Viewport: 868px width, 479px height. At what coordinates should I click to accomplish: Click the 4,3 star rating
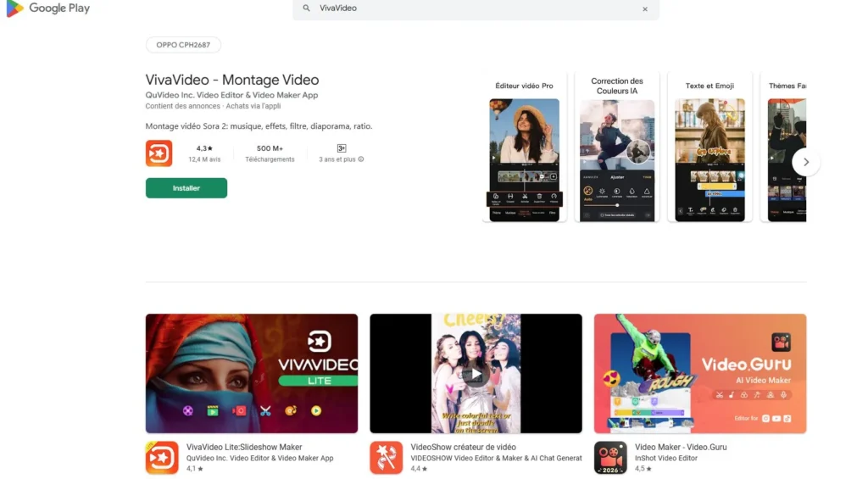(204, 148)
